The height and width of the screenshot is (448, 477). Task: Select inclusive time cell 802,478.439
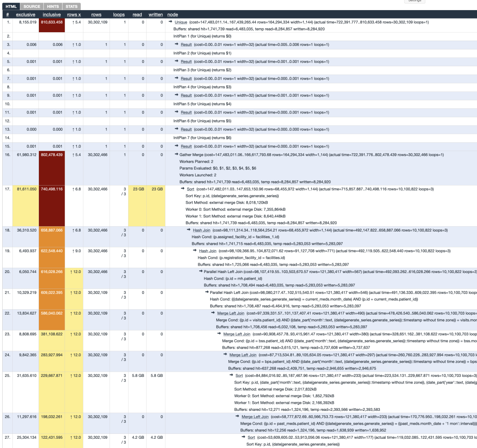(x=52, y=168)
